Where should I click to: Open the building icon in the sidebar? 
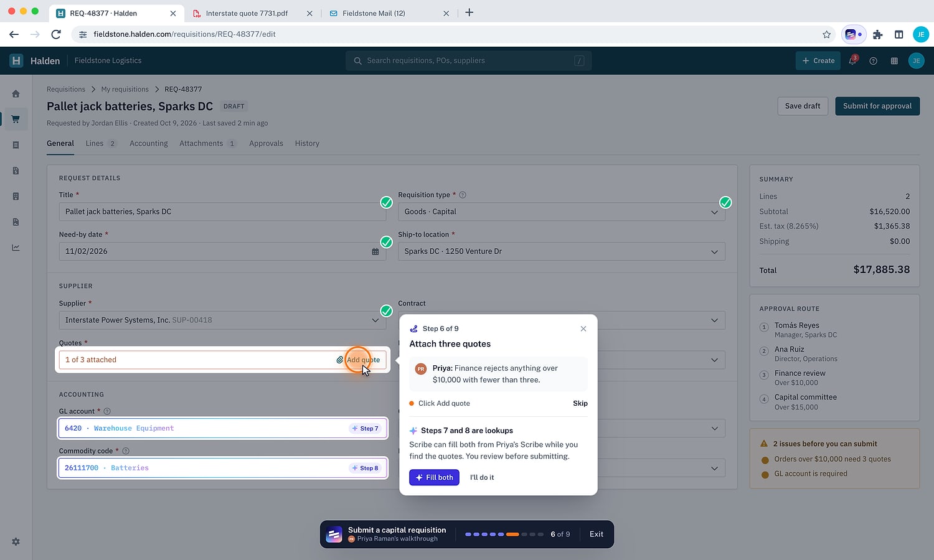click(x=16, y=197)
